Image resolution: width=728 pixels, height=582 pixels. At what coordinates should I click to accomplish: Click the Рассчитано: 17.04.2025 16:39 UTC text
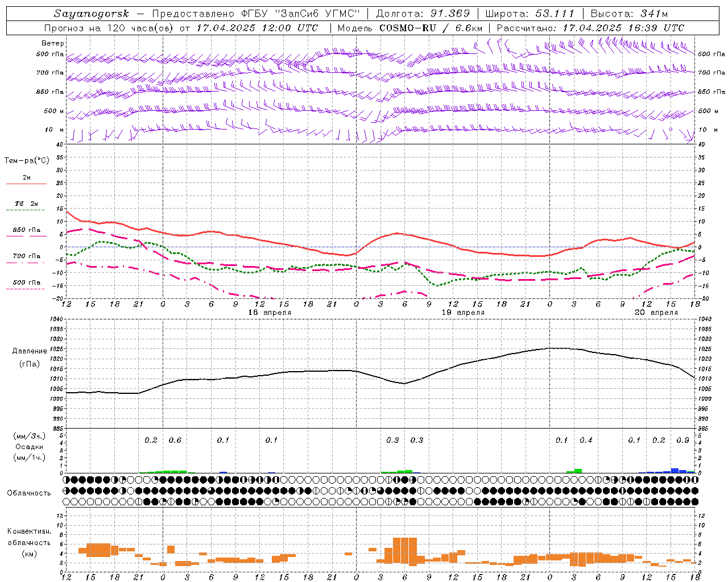[x=590, y=28]
